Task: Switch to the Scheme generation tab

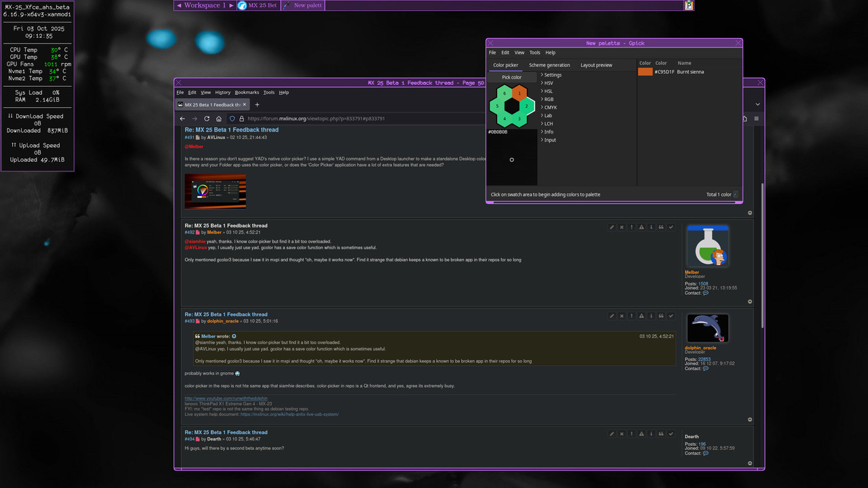Action: click(x=549, y=65)
